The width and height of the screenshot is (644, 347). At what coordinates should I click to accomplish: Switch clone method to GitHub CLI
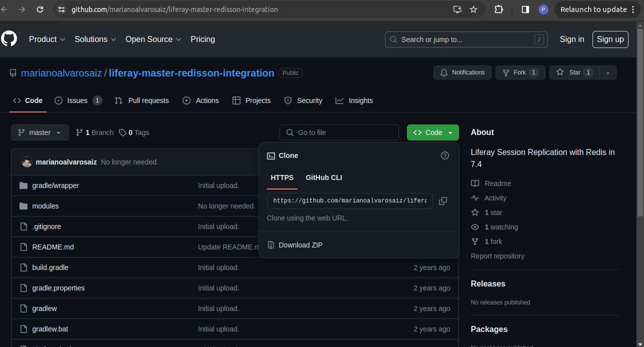323,177
